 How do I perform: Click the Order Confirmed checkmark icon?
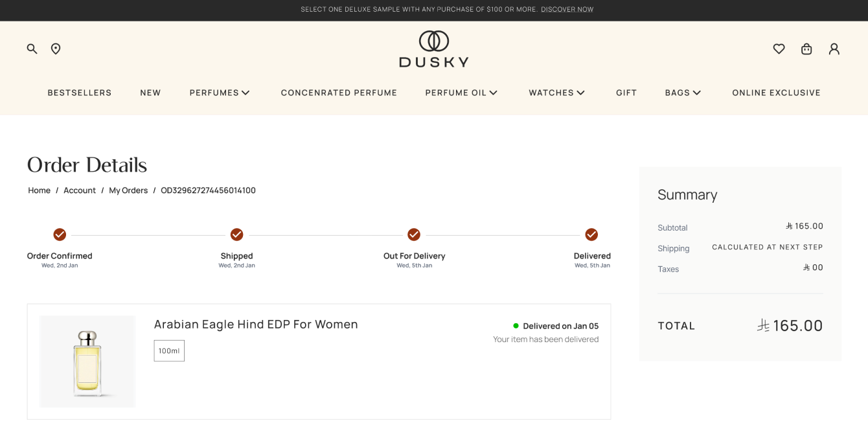point(60,235)
